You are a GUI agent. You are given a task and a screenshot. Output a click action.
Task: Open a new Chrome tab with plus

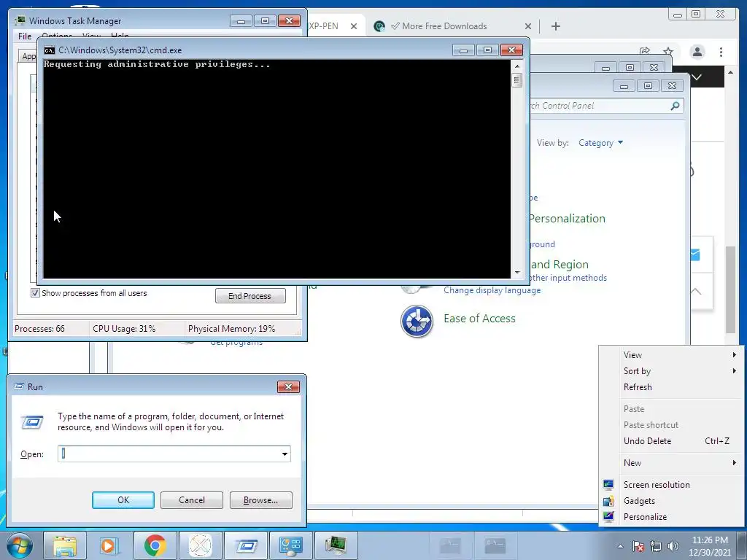555,26
